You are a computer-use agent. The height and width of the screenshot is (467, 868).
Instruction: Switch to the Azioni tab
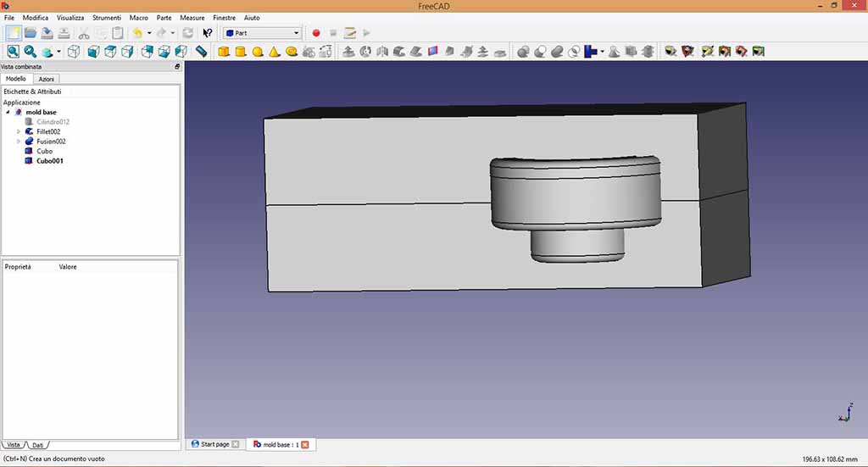click(x=46, y=79)
